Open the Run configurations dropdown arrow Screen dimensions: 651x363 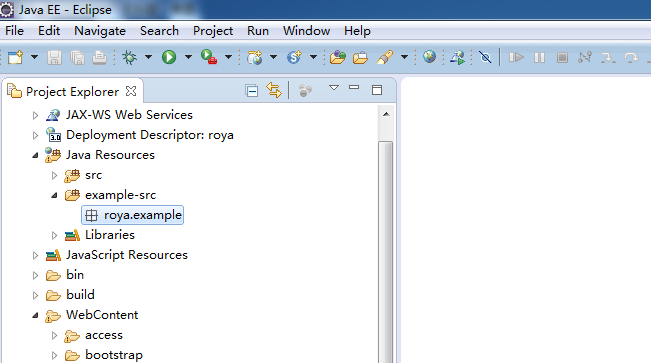pos(188,57)
